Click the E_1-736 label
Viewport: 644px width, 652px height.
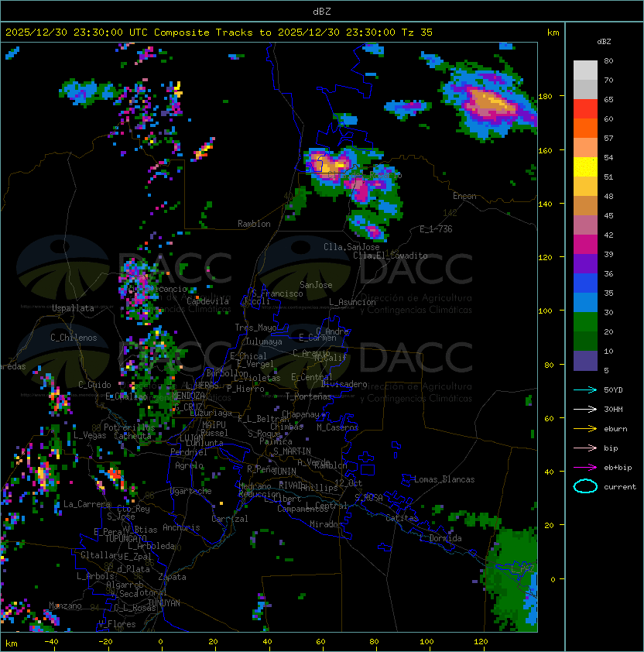coord(436,229)
